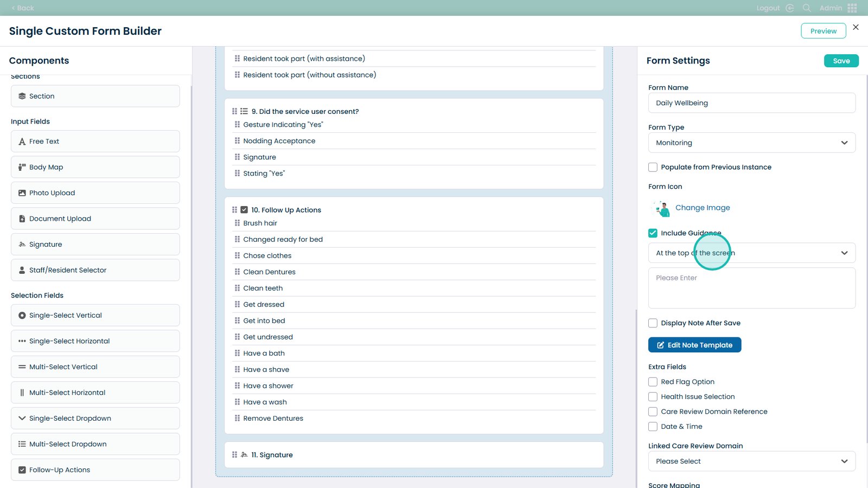This screenshot has width=868, height=488.
Task: Add a Photo Upload component
Action: [95, 193]
